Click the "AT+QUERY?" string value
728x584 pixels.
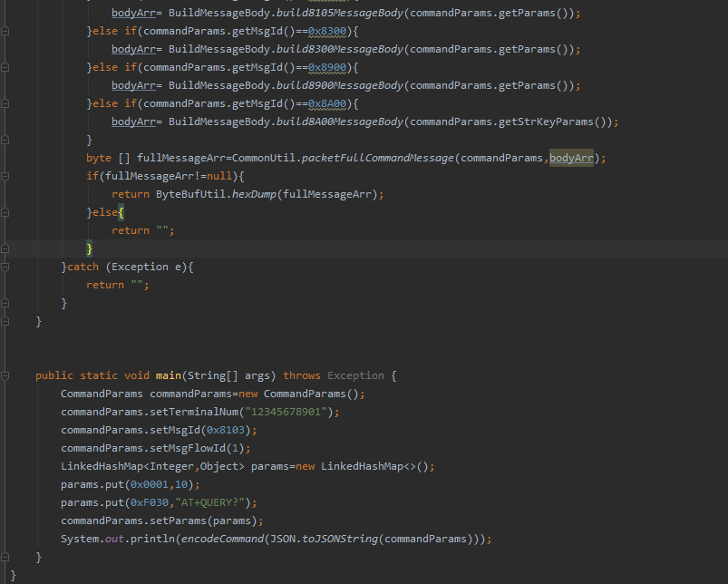click(216, 502)
